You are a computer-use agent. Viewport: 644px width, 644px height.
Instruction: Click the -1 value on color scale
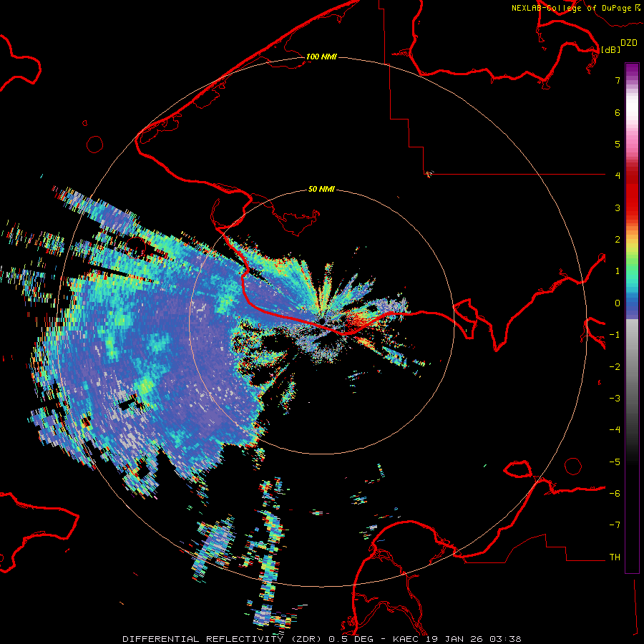pos(615,335)
